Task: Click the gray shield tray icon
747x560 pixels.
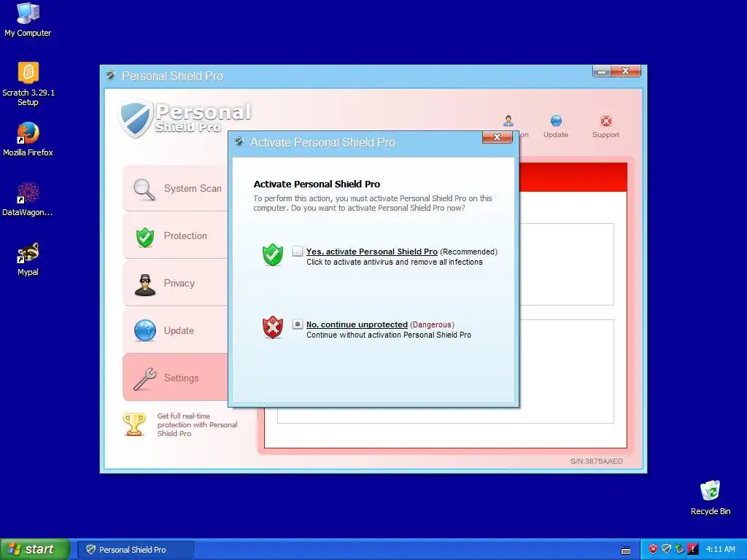Action: (666, 549)
